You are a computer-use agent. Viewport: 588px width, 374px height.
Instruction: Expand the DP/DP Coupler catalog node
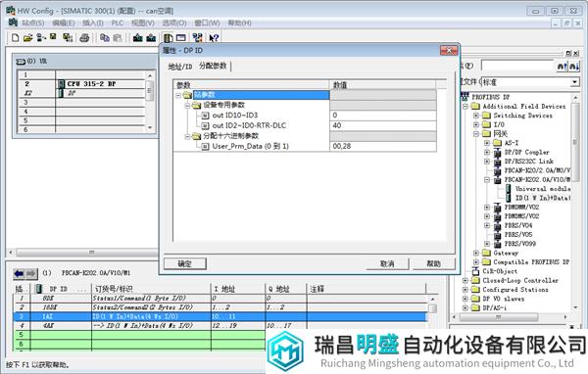click(x=487, y=152)
